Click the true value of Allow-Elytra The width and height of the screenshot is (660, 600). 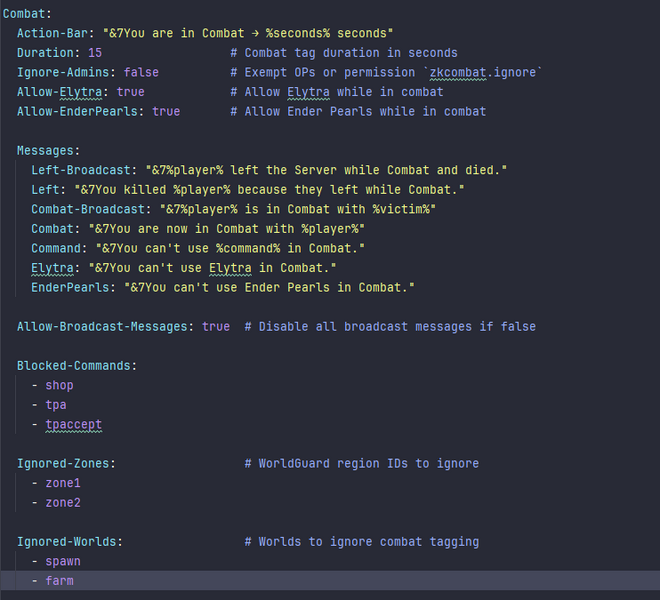130,92
